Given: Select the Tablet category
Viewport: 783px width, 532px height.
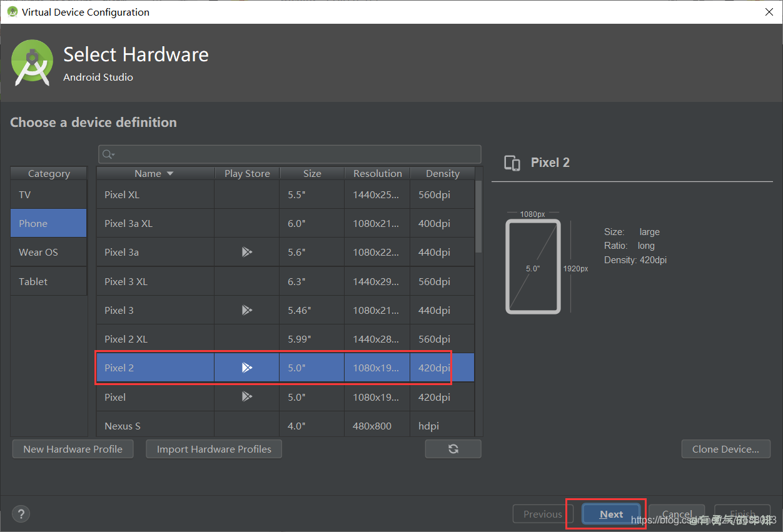Looking at the screenshot, I should tap(49, 281).
